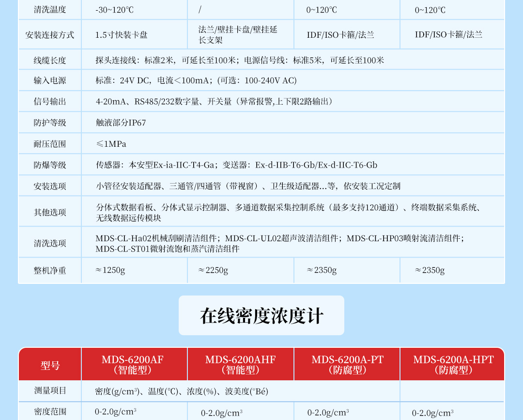Click the 在线密度浓度计 section title
Screen dimensions: 523x420
coord(261,316)
